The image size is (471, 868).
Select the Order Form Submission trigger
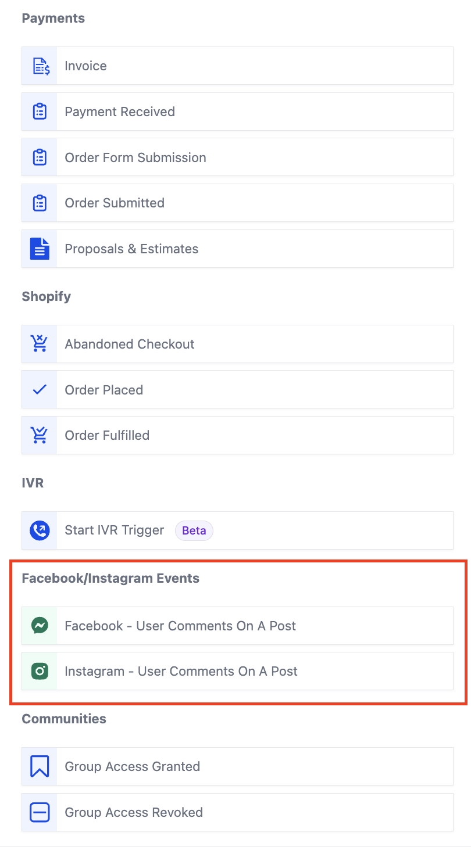point(237,157)
